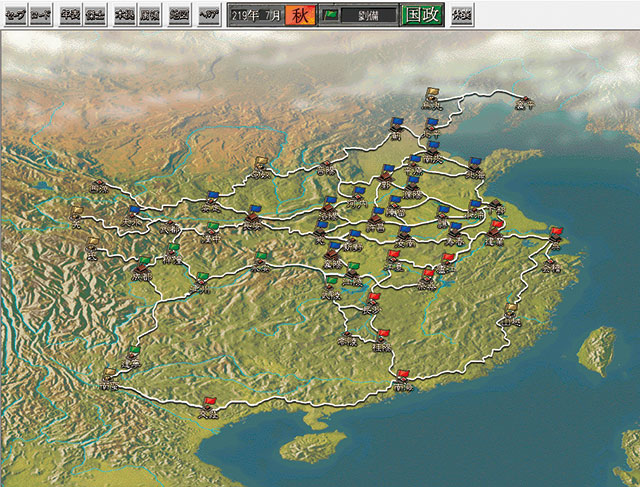640x487 pixels.
Task: Click the last toolbar button right of 国政
Action: [x=462, y=15]
